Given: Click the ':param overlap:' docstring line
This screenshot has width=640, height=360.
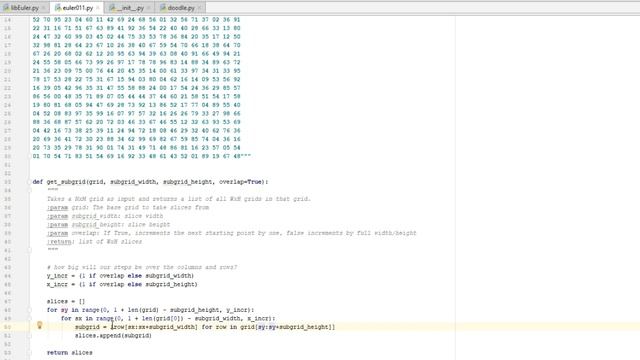Looking at the screenshot, I should click(x=231, y=233).
